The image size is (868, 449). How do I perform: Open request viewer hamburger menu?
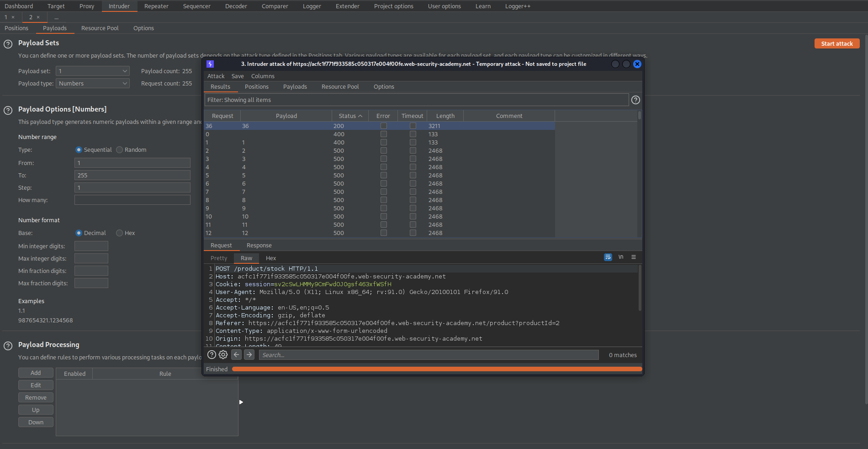click(x=634, y=257)
